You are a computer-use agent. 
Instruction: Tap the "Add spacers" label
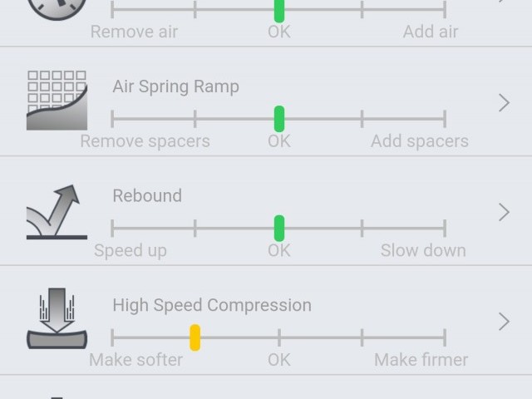pyautogui.click(x=419, y=140)
